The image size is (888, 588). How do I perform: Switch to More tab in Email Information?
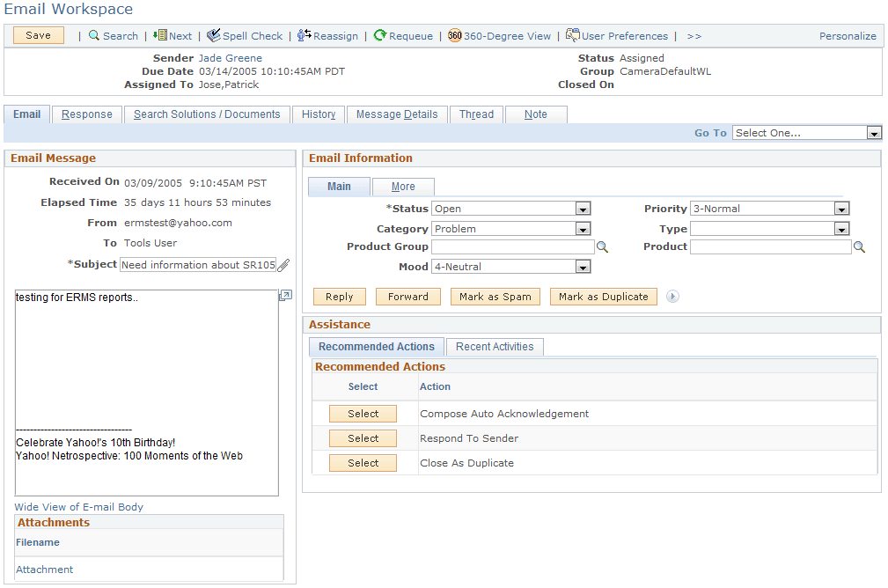403,187
